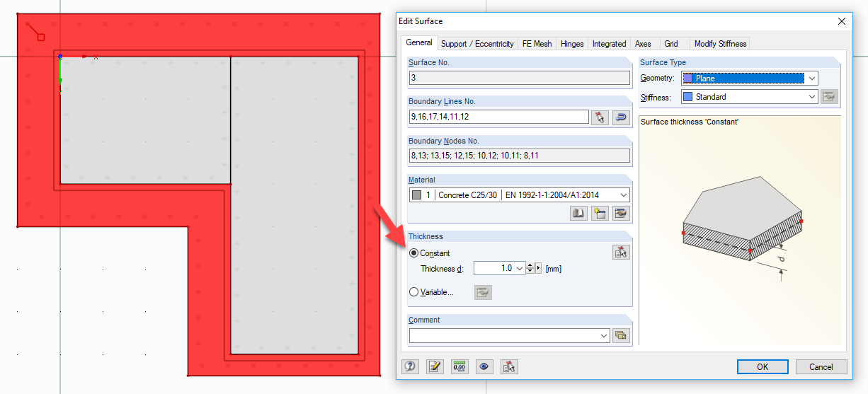Click the 'Surface thickness Constant' caption

[690, 122]
